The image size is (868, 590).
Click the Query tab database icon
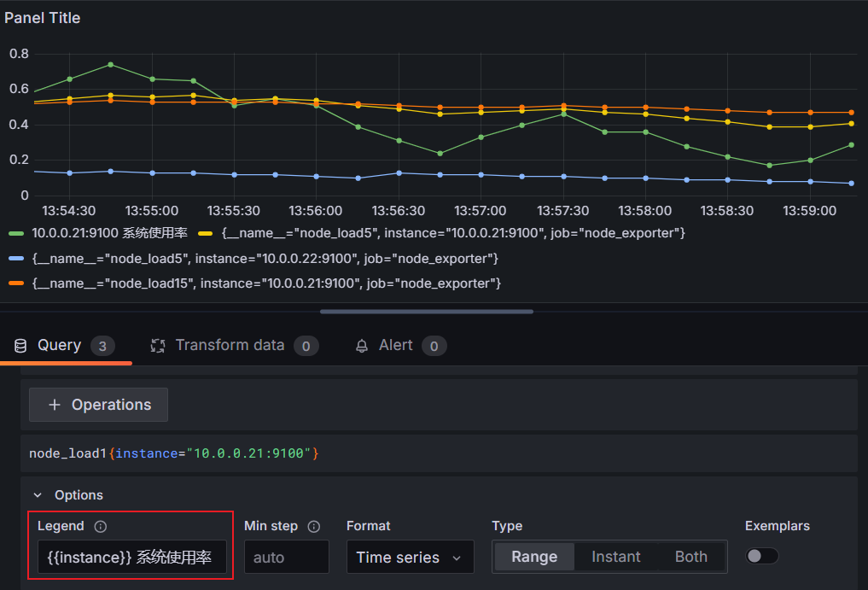click(x=20, y=346)
